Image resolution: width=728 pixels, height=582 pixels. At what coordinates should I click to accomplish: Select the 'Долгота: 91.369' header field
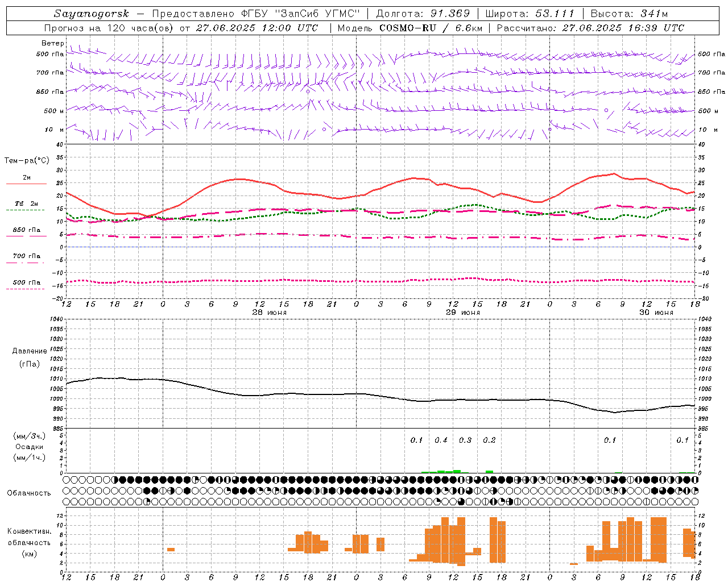click(x=423, y=14)
